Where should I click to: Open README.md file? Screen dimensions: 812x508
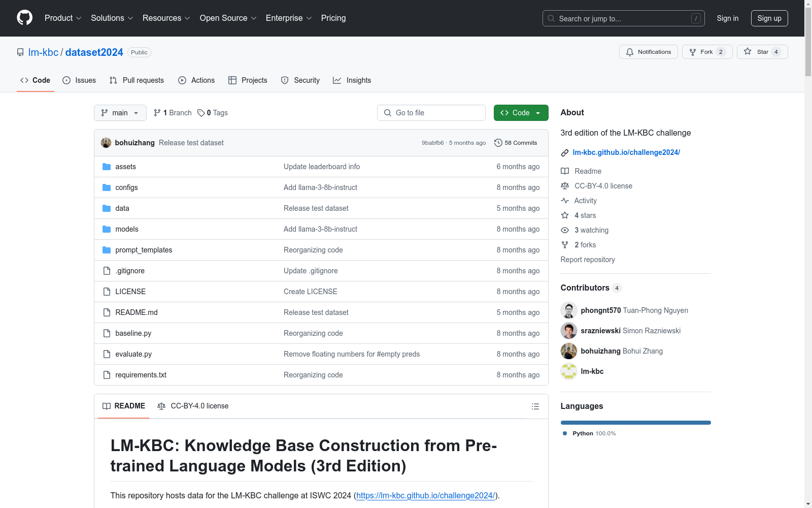(x=137, y=312)
